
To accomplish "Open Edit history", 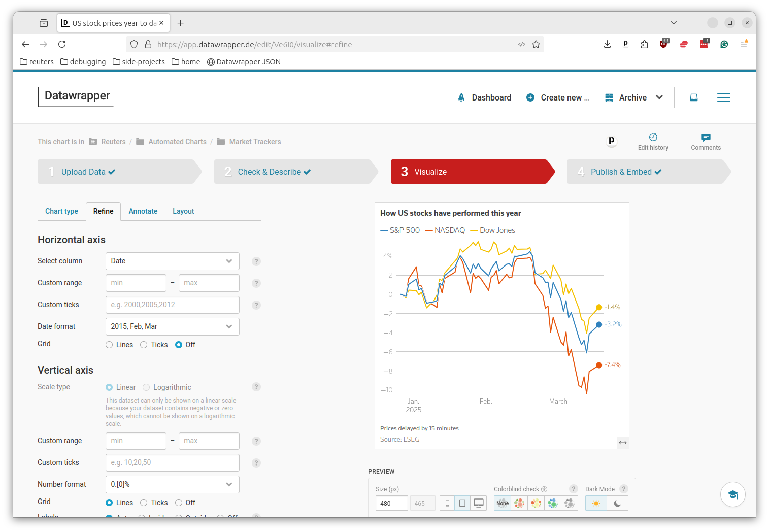I will tap(653, 142).
